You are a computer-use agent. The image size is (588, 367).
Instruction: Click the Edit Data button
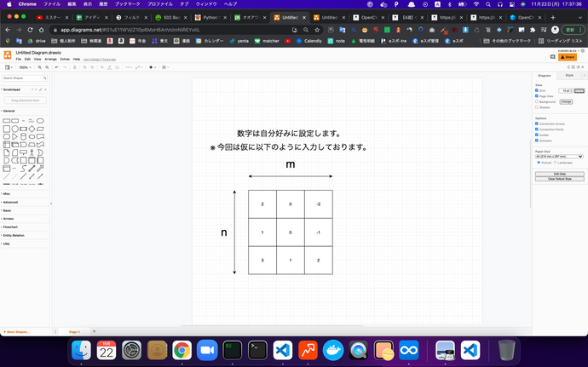coord(560,174)
